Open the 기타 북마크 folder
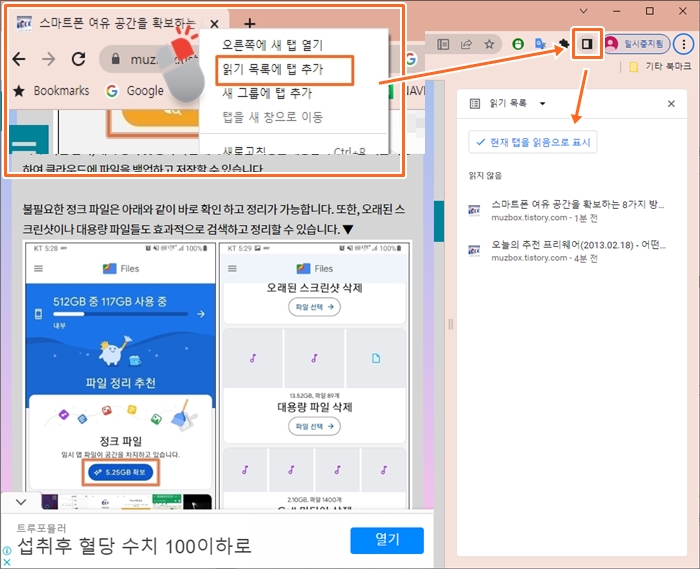This screenshot has width=700, height=569. point(660,67)
